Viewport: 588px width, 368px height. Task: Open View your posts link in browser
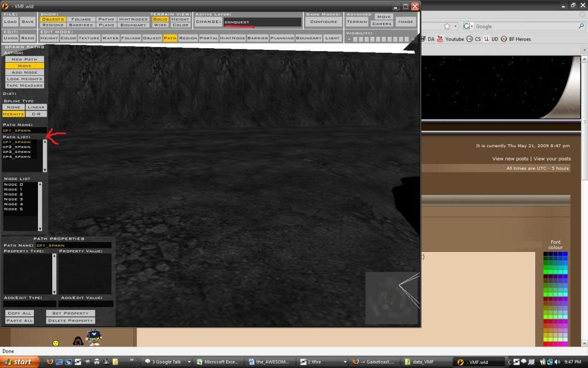coord(552,159)
